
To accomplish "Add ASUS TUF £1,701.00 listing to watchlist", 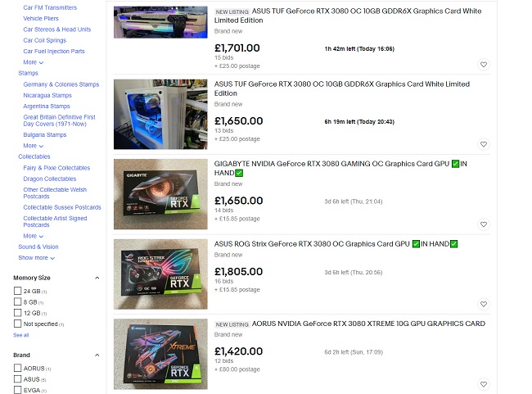I will [x=484, y=64].
